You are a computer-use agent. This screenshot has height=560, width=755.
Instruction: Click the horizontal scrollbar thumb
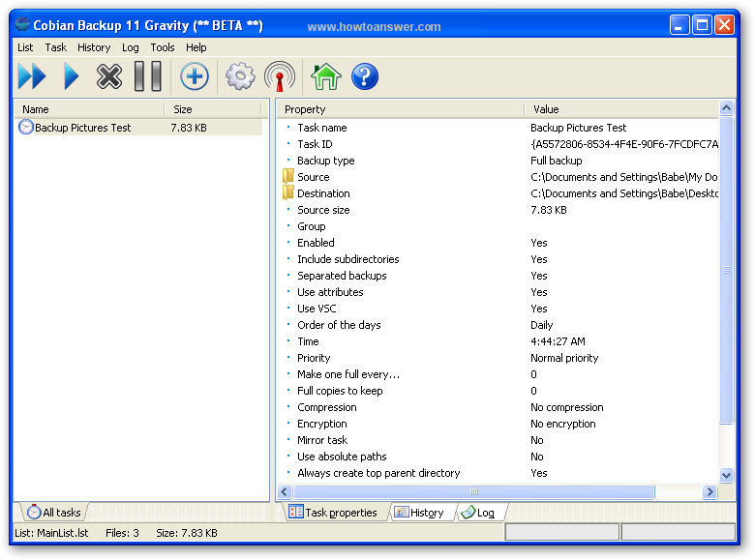pos(474,491)
